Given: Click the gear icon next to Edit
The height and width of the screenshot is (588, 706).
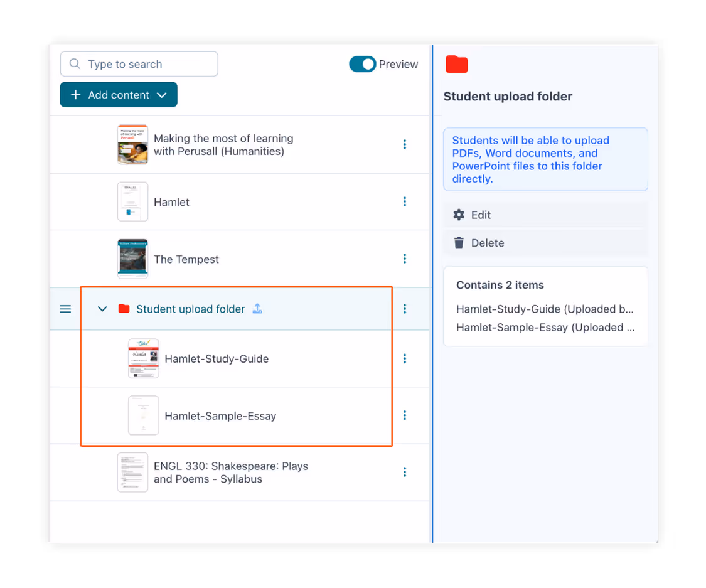Looking at the screenshot, I should pyautogui.click(x=459, y=215).
